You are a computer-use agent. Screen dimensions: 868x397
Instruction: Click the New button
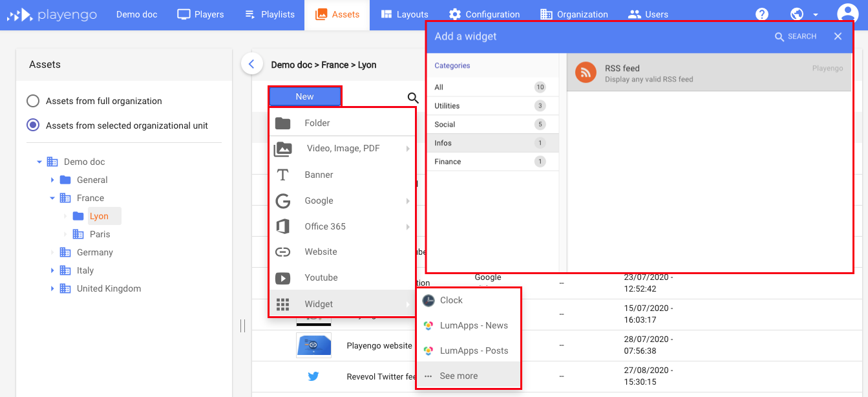pyautogui.click(x=305, y=96)
